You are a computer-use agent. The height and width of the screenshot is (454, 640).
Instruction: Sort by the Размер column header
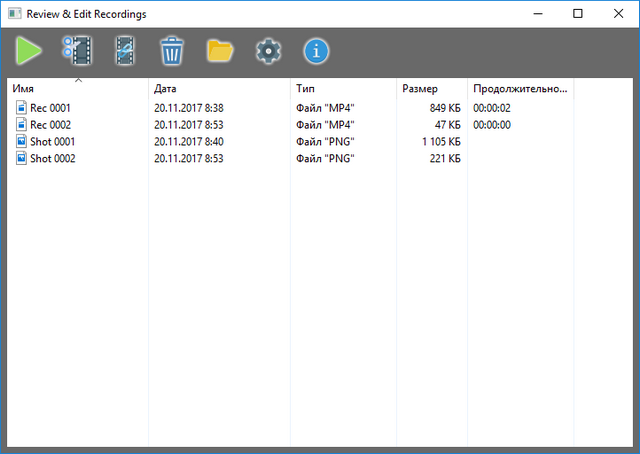(420, 89)
